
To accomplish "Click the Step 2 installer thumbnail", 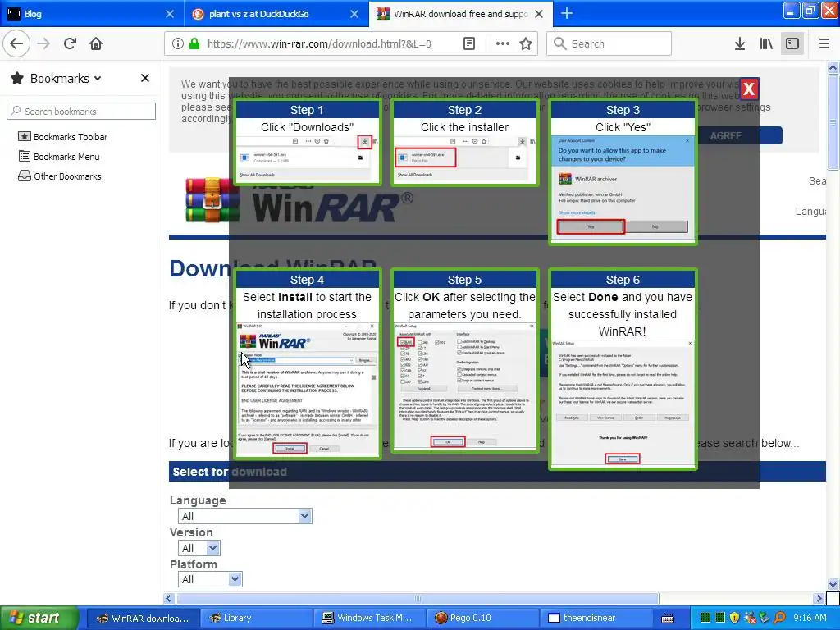I will point(464,143).
